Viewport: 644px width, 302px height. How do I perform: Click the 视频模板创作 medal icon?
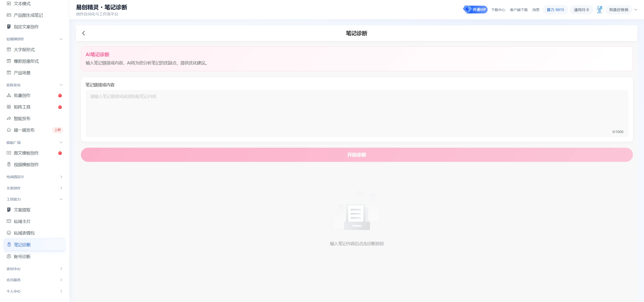[x=9, y=164]
